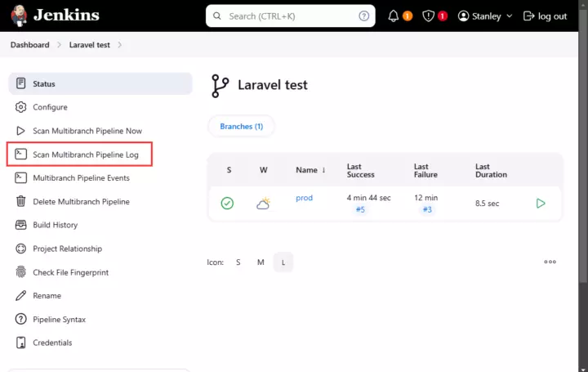The height and width of the screenshot is (372, 588).
Task: Select Status in the sidebar
Action: pos(100,83)
